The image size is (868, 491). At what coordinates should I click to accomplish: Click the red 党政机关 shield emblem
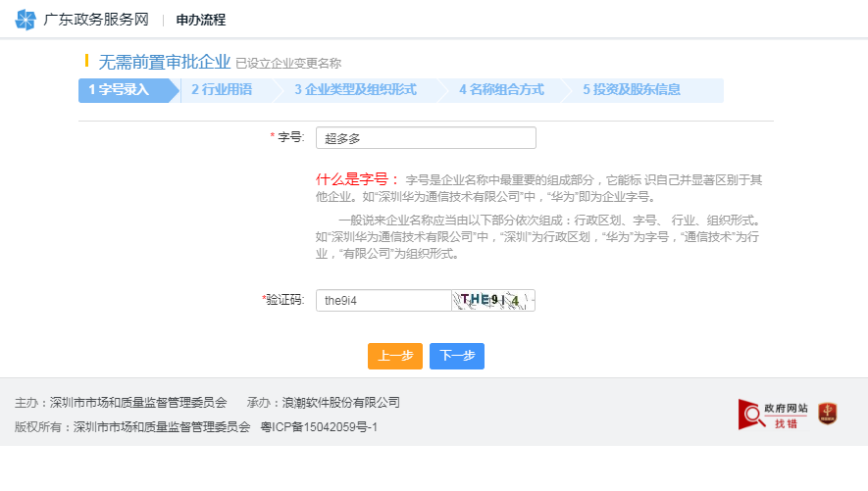click(x=827, y=415)
